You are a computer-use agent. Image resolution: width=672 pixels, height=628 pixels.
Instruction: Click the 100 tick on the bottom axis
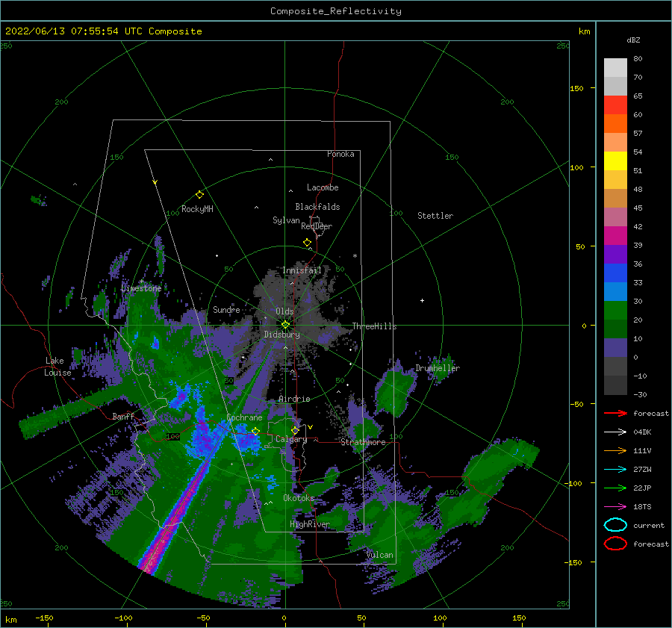pos(440,618)
